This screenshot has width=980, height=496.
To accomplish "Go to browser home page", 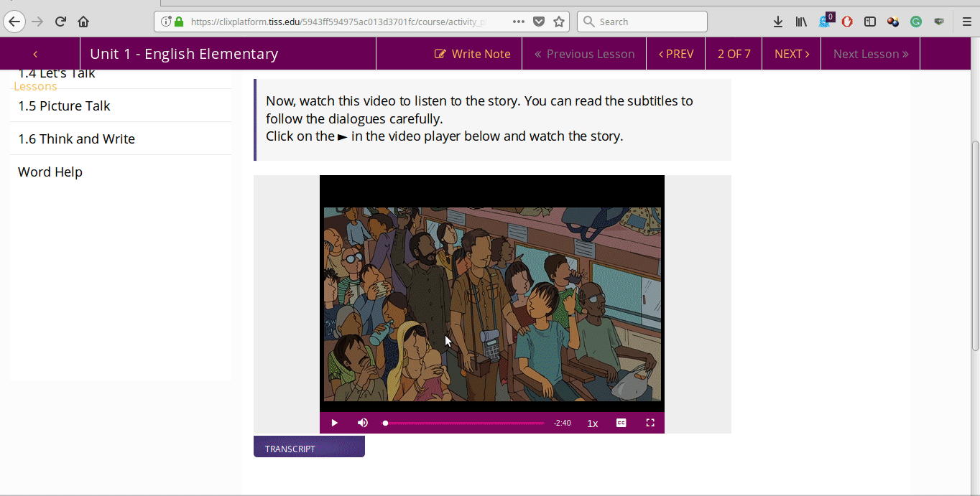I will [x=83, y=22].
